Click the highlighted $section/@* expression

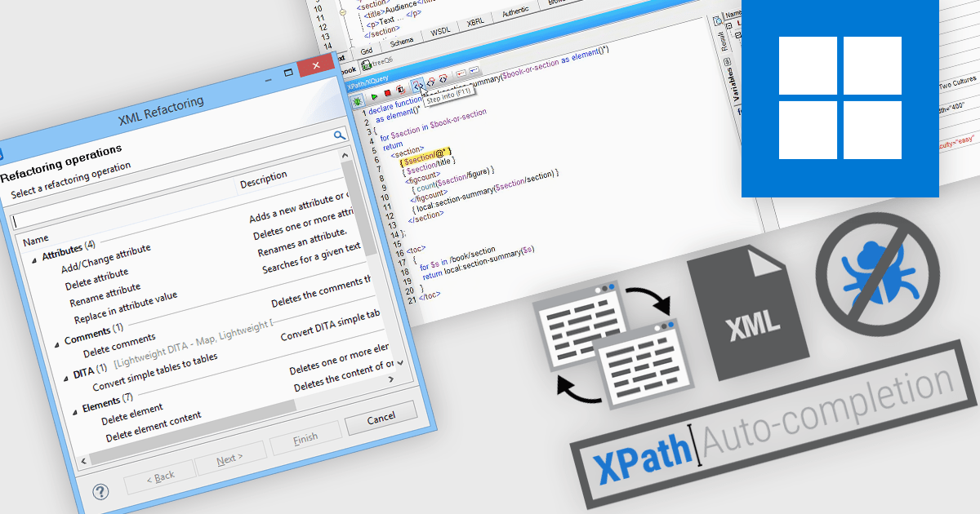tap(426, 155)
